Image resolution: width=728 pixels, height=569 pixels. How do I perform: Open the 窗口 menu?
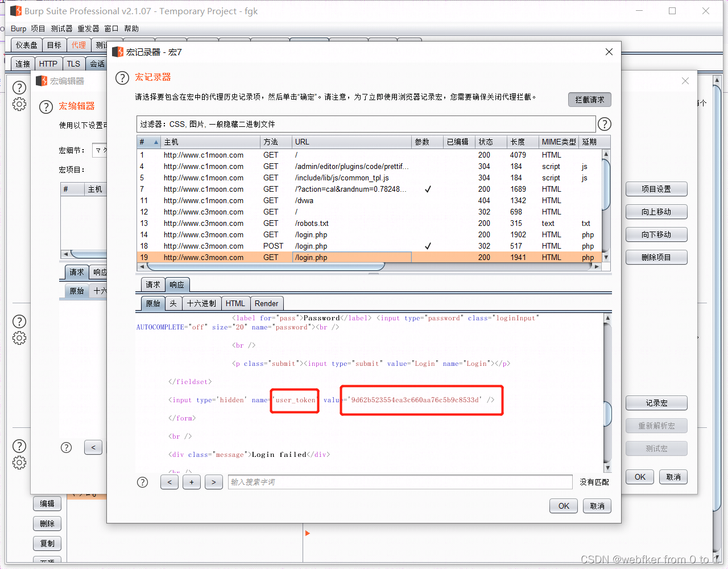[x=111, y=28]
